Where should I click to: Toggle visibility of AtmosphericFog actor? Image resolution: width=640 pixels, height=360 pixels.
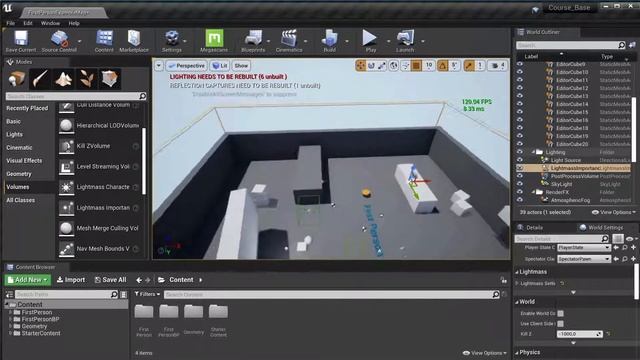(x=520, y=200)
